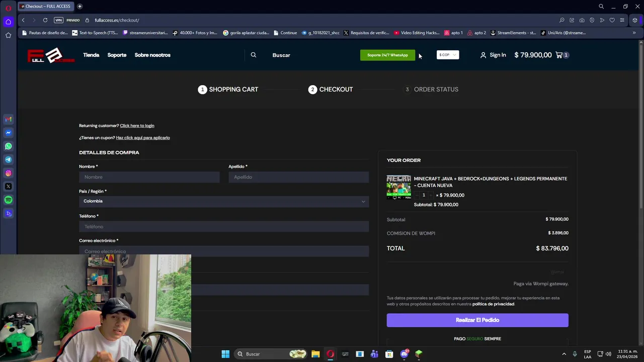Click here to login link
This screenshot has width=644, height=362.
tap(137, 126)
